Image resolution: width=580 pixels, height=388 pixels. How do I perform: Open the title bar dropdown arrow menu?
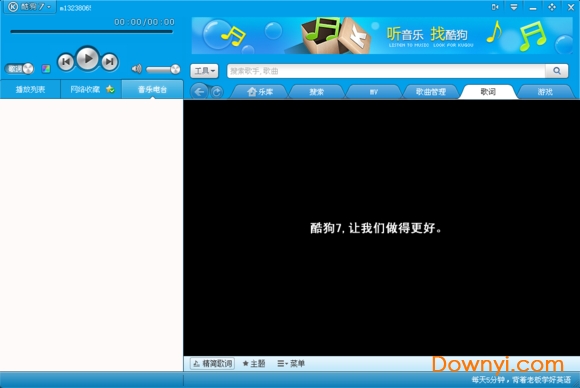[x=514, y=7]
